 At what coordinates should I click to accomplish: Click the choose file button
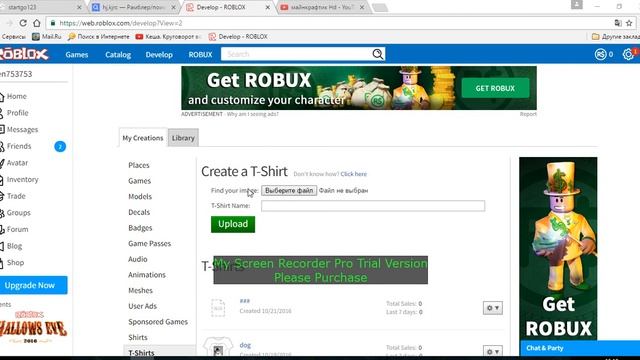(x=289, y=191)
